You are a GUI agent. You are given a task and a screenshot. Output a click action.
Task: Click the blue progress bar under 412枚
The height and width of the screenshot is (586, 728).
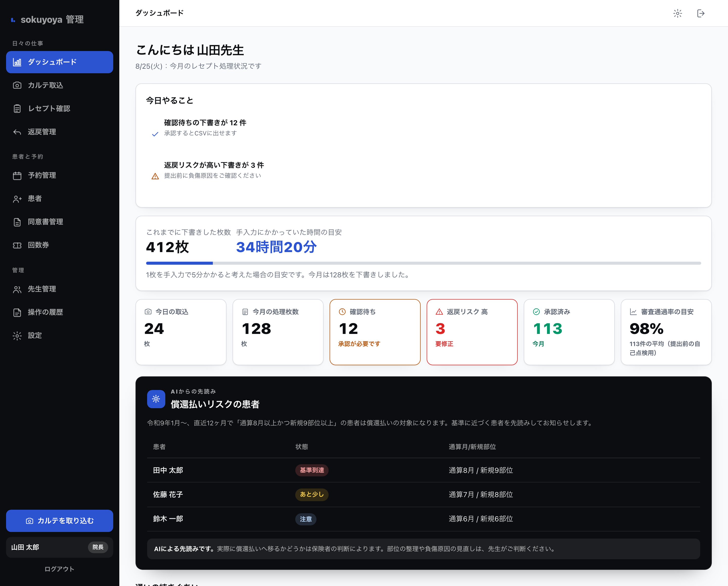(179, 263)
